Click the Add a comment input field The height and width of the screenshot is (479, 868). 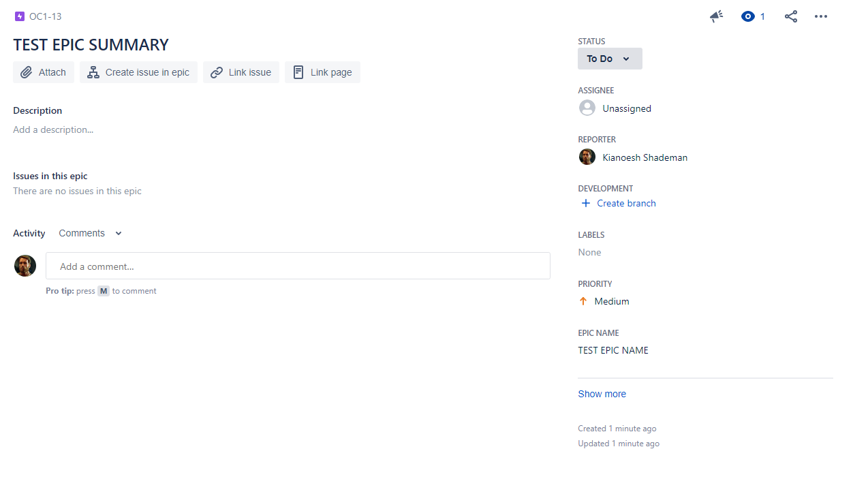coord(298,266)
